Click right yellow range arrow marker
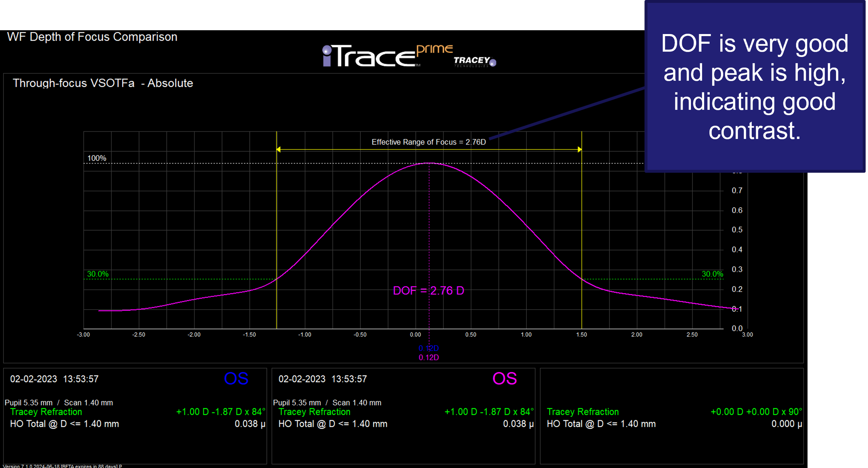868x468 pixels. 579,149
